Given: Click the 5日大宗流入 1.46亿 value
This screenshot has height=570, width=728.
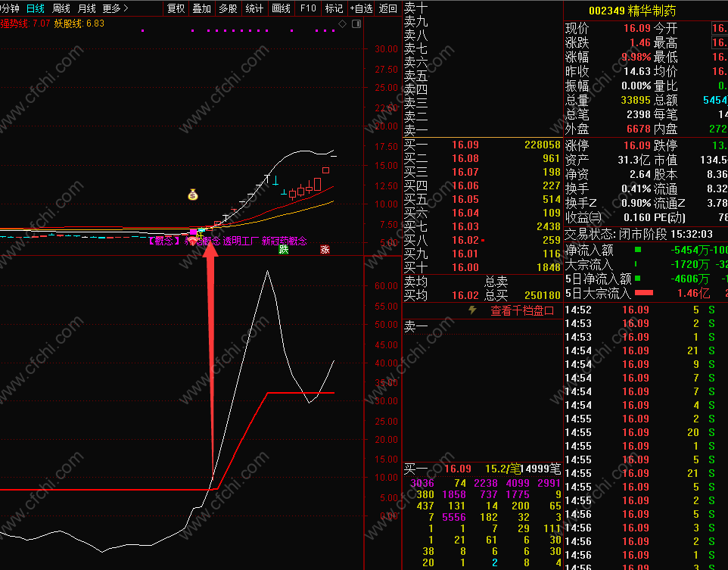Looking at the screenshot, I should (693, 293).
